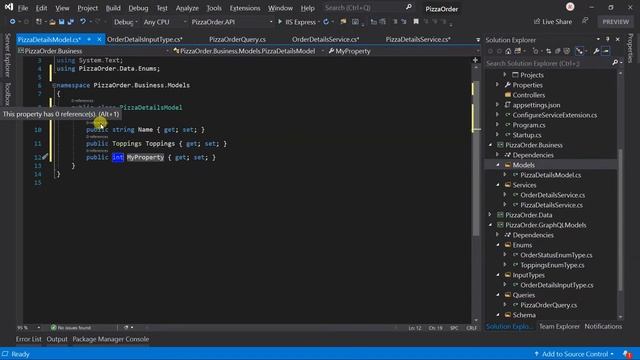Click Add to Source Control

pos(574,354)
